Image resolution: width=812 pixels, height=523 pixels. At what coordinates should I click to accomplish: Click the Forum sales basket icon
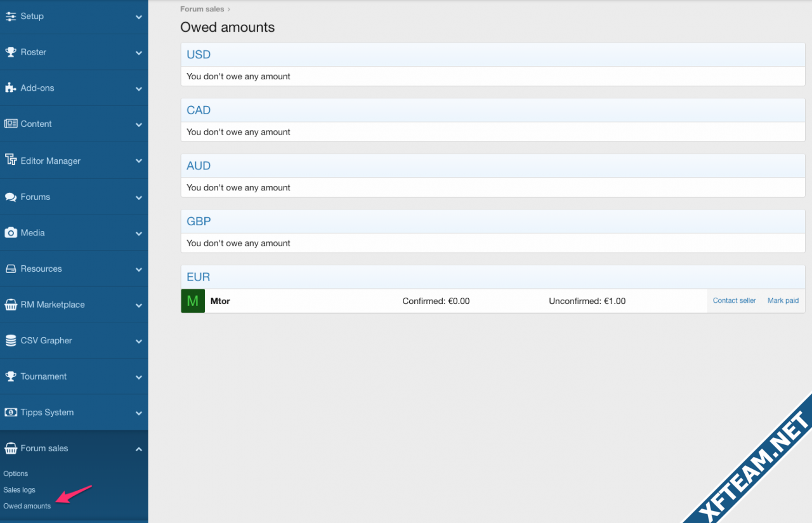tap(11, 448)
